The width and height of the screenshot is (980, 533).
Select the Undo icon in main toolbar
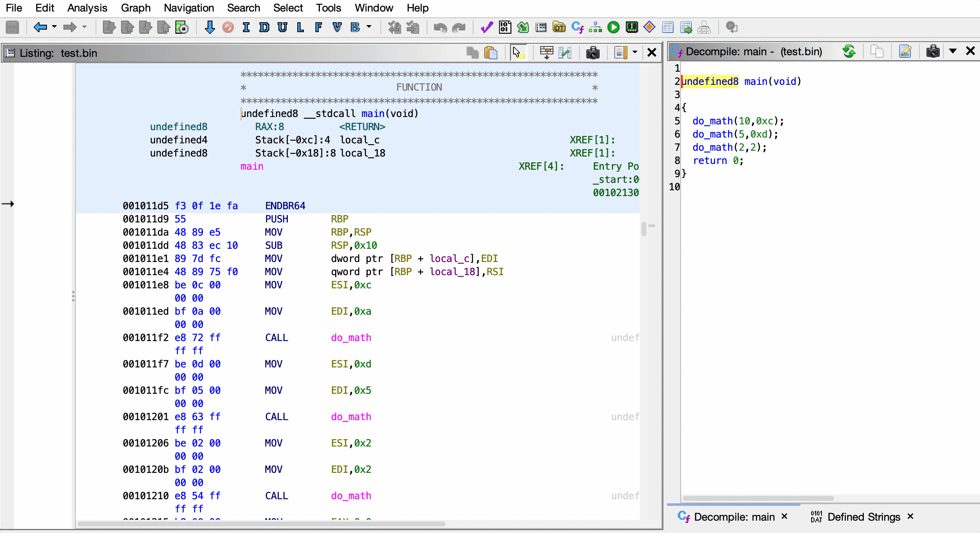point(440,28)
